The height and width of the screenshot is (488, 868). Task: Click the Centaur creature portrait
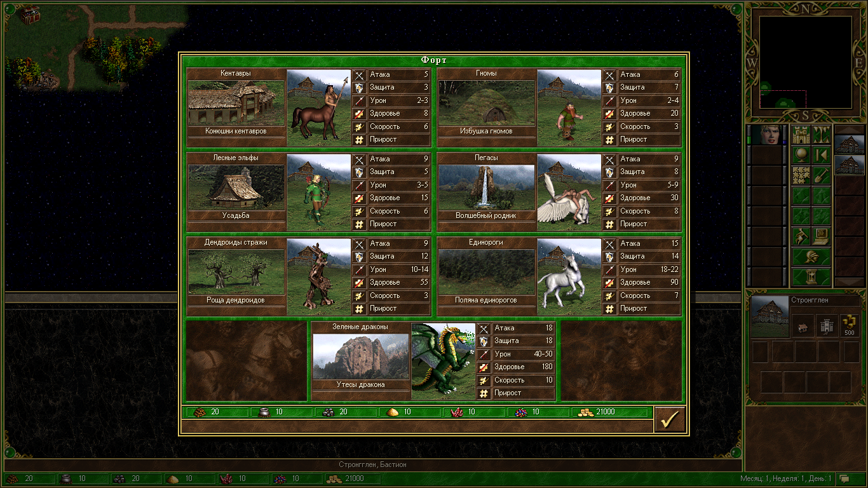(318, 107)
